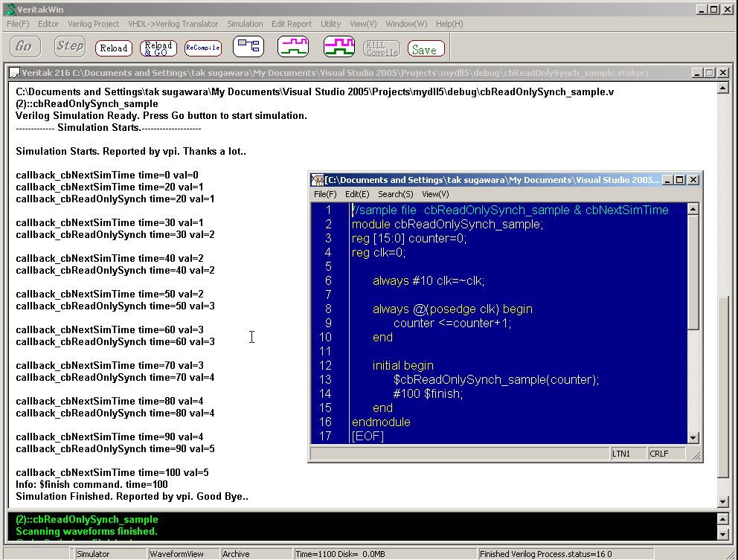This screenshot has width=738, height=560.
Task: Click log line 'callback_cbReadOnlySynch time=50 val=3'
Action: pos(115,306)
